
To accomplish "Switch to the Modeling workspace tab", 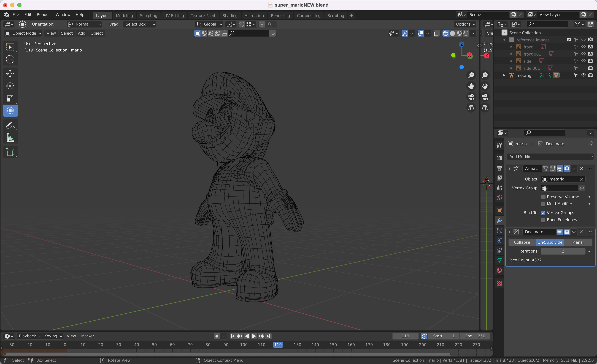I will click(124, 15).
